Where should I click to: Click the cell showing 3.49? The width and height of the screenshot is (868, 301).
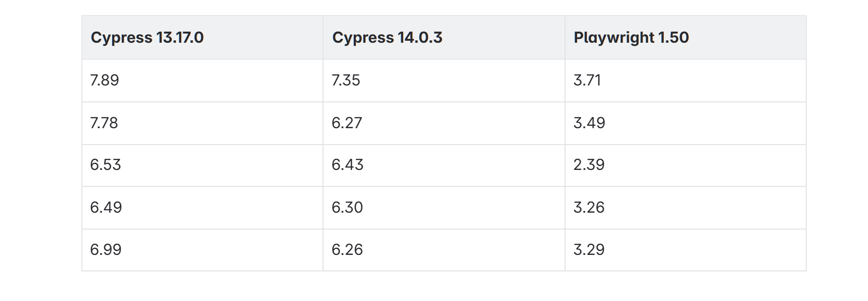(x=685, y=123)
